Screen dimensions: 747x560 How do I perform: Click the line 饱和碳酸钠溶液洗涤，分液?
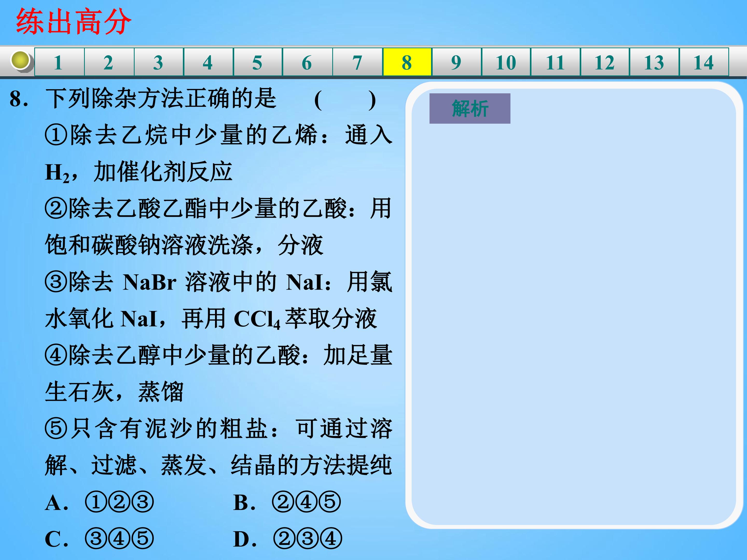[184, 245]
